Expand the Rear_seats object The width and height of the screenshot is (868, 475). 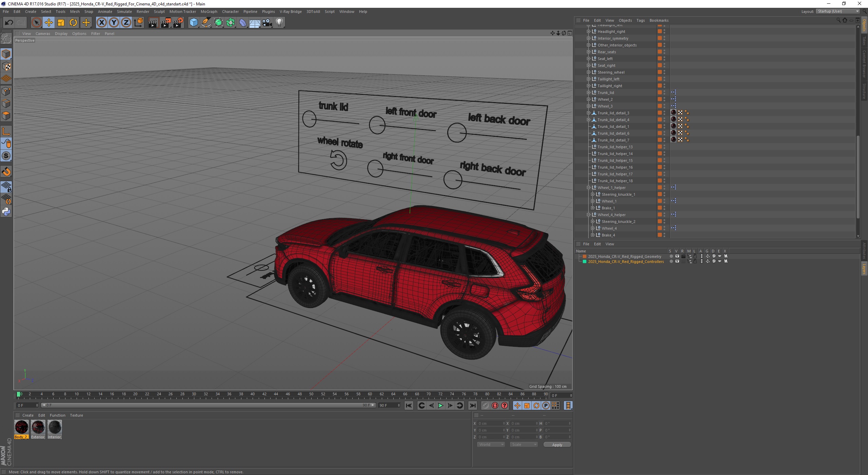pyautogui.click(x=589, y=52)
